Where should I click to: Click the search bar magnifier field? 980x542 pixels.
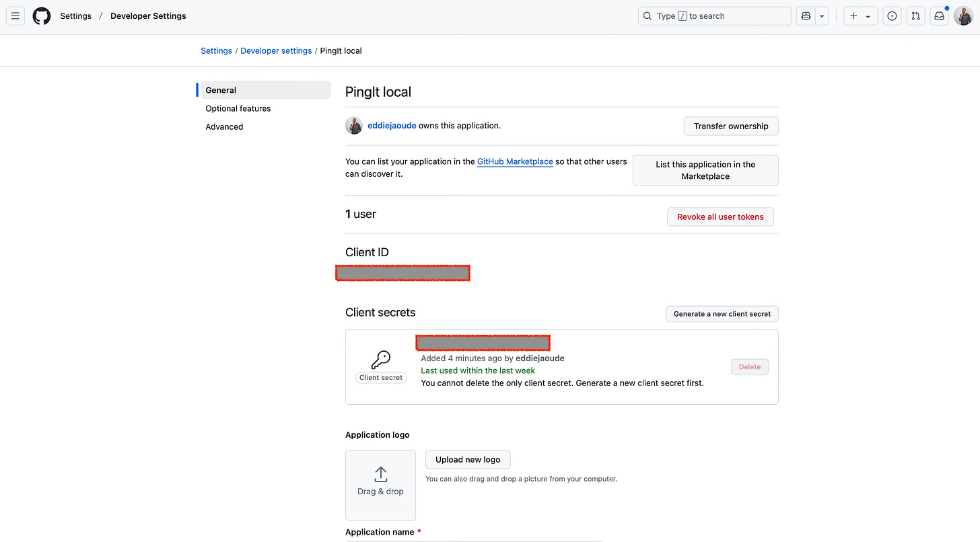pyautogui.click(x=714, y=16)
